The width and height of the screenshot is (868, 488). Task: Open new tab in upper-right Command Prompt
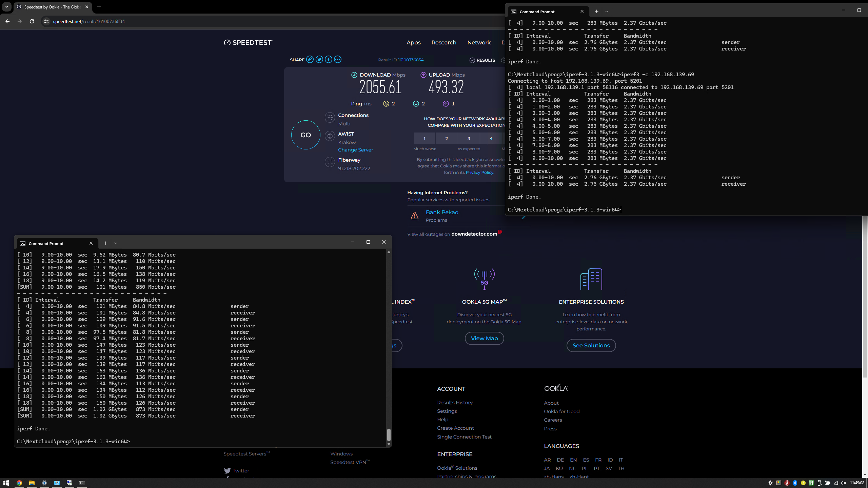[596, 11]
